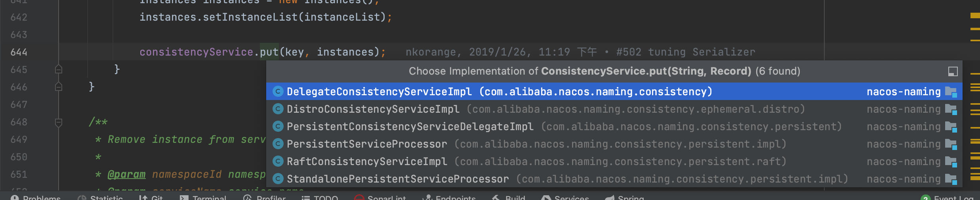
Task: Open implementations list in Find tool window
Action: (x=953, y=71)
